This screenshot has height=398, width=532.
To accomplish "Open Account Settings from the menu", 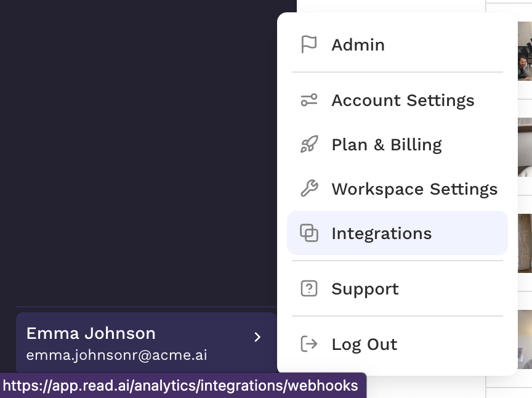I will click(x=403, y=100).
